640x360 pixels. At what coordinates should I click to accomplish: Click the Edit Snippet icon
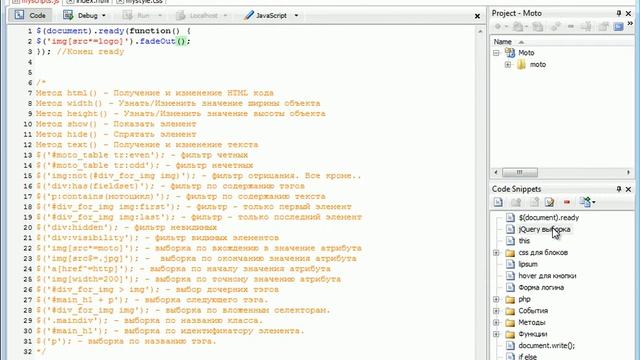pyautogui.click(x=549, y=202)
